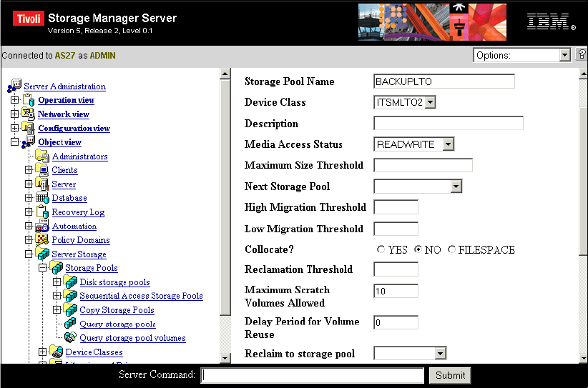Click the Server Command input field
588x388 pixels.
pos(313,375)
